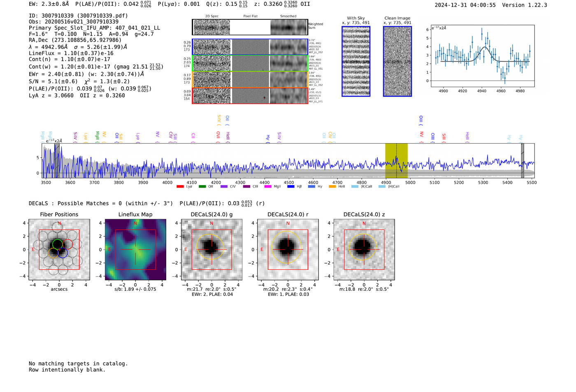Image resolution: width=576 pixels, height=392 pixels.
Task: Select the DECaLS z-band image
Action: [364, 250]
